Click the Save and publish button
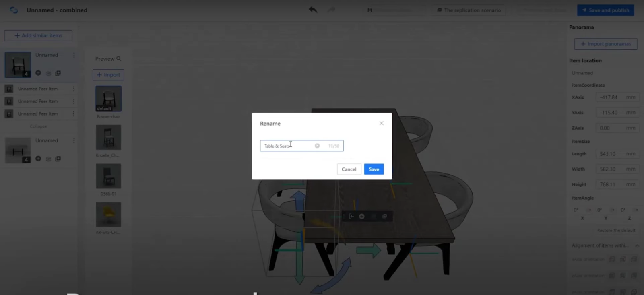 coord(606,10)
